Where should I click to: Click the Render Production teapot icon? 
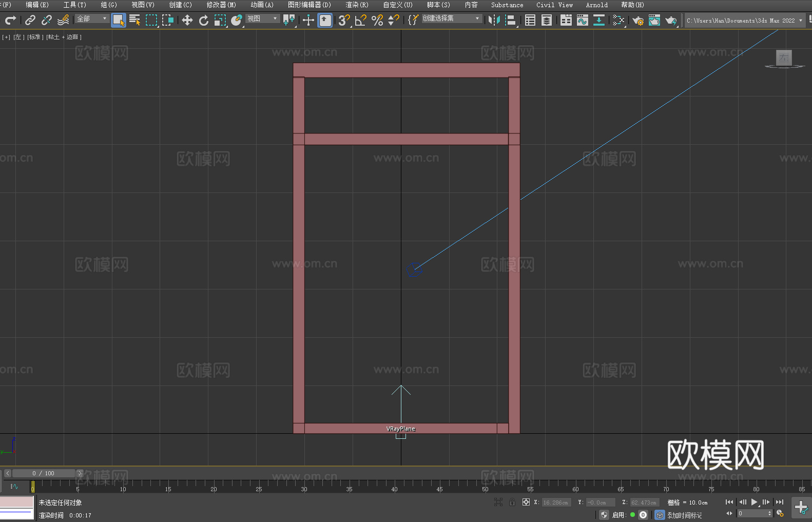click(x=671, y=20)
